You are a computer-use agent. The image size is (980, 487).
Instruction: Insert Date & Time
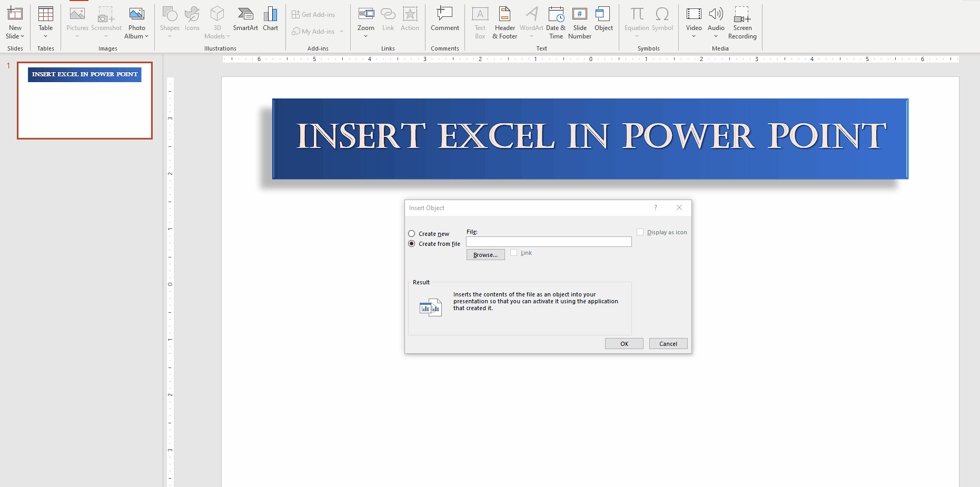click(556, 22)
